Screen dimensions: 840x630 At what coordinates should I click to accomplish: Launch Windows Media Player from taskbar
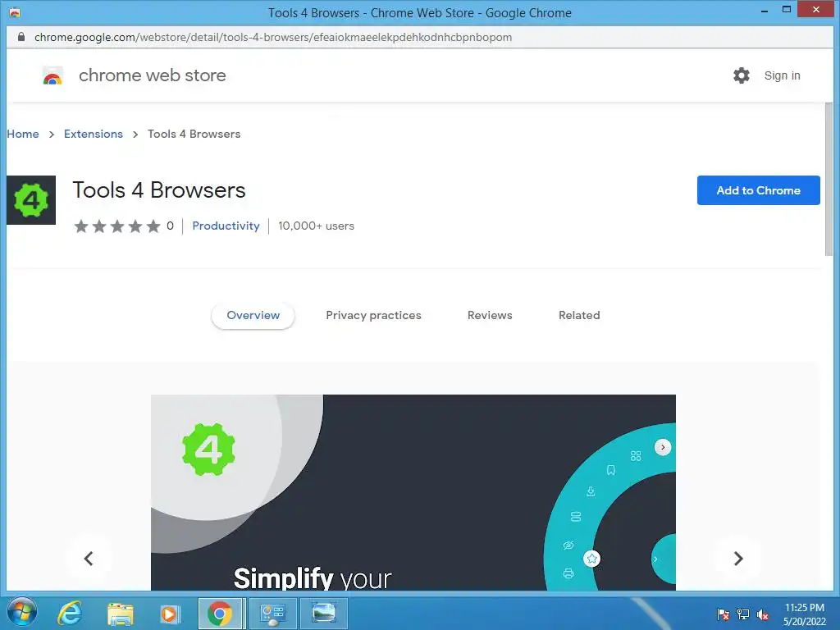click(170, 614)
